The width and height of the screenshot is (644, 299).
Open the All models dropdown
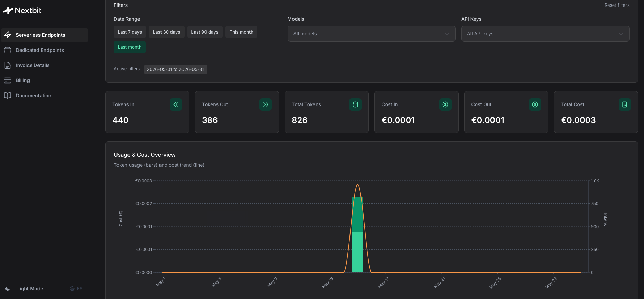pos(371,34)
